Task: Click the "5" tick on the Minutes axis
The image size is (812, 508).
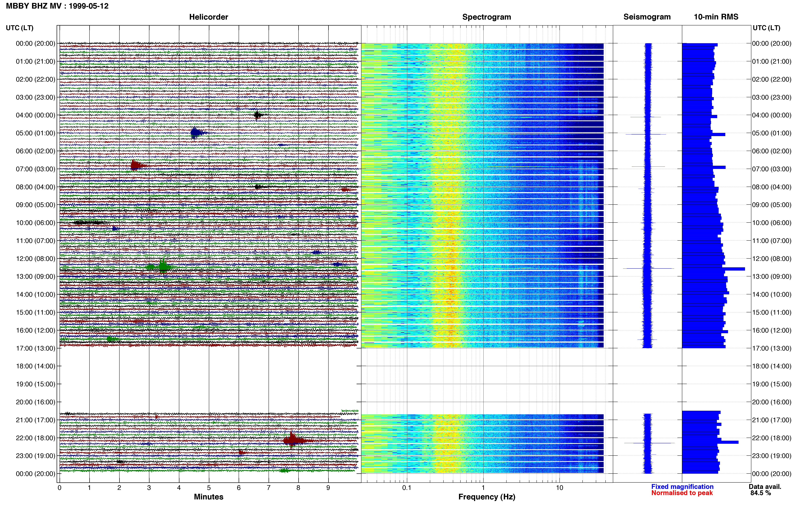Action: pyautogui.click(x=209, y=487)
